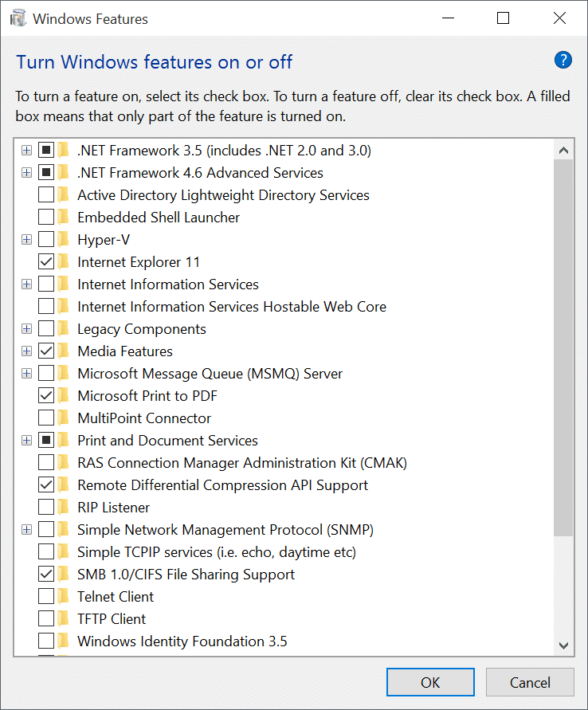The image size is (588, 710).
Task: Click folder icon beside Embedded Shell Launcher
Action: point(63,217)
